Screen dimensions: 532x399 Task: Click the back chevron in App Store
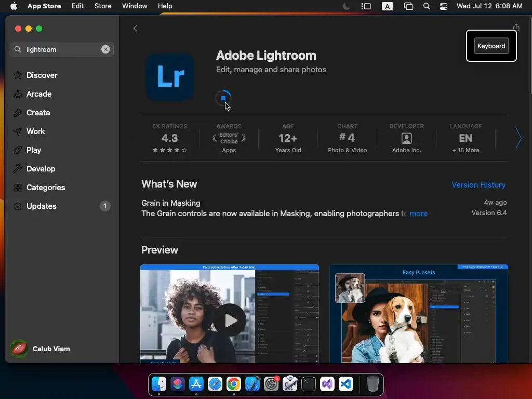click(135, 29)
